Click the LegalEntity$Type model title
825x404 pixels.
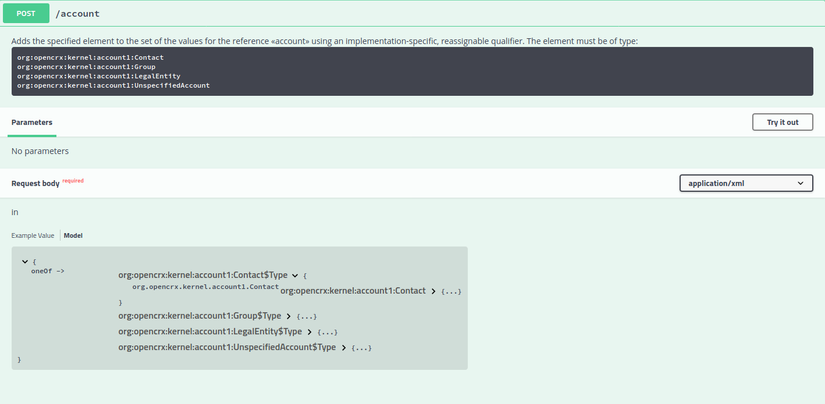click(x=210, y=331)
